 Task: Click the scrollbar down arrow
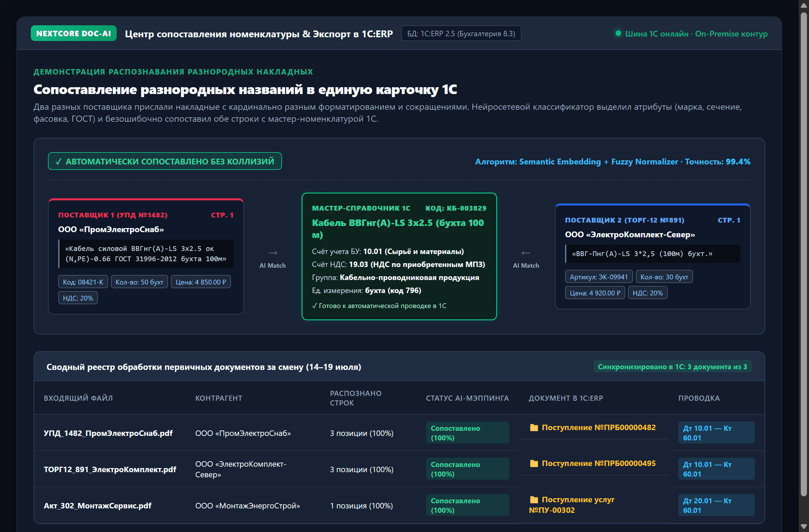[x=804, y=527]
